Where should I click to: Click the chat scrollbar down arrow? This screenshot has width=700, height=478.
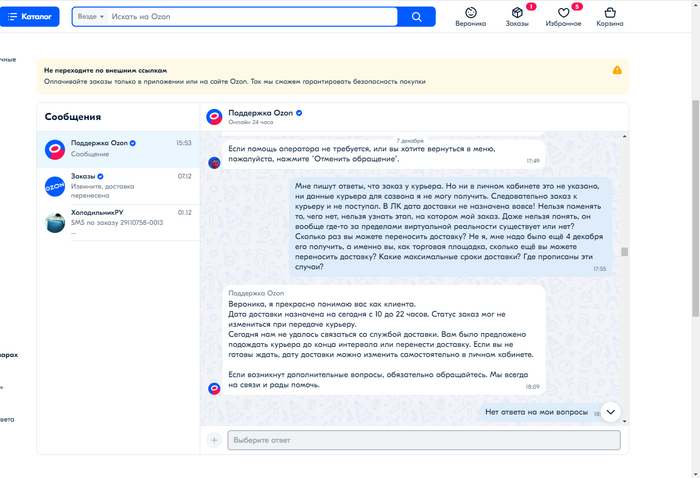pyautogui.click(x=624, y=421)
